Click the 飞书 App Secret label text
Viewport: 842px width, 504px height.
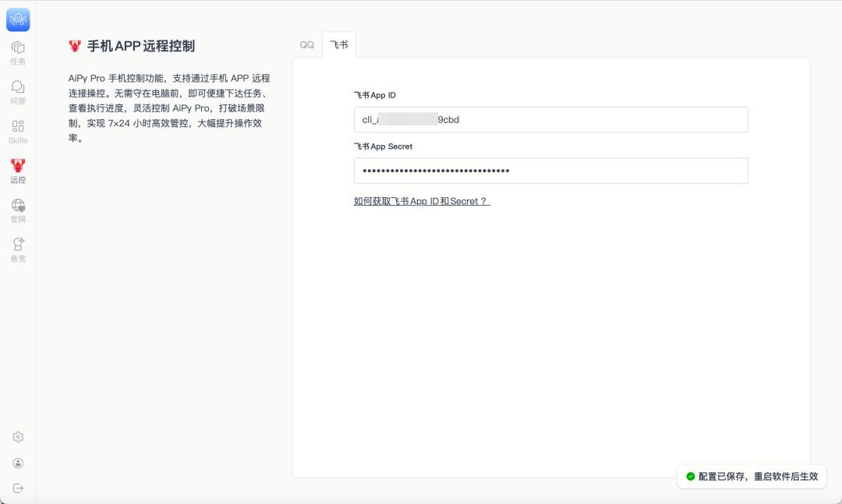(x=383, y=146)
